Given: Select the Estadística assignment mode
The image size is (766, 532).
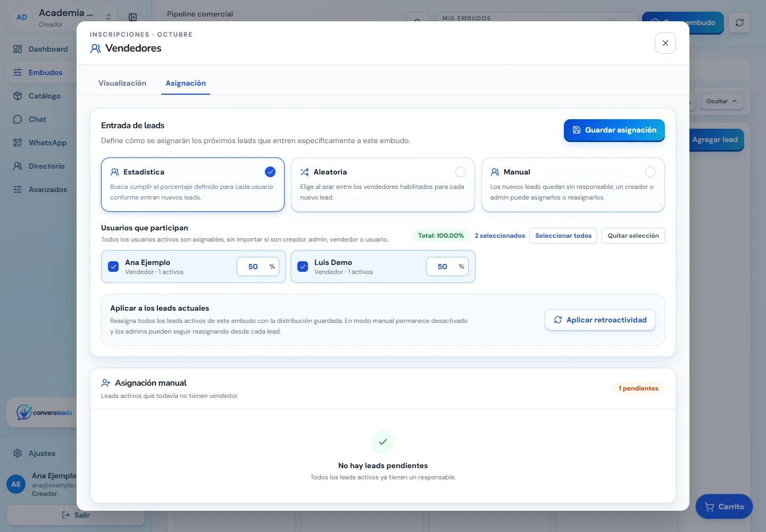Looking at the screenshot, I should pos(193,184).
